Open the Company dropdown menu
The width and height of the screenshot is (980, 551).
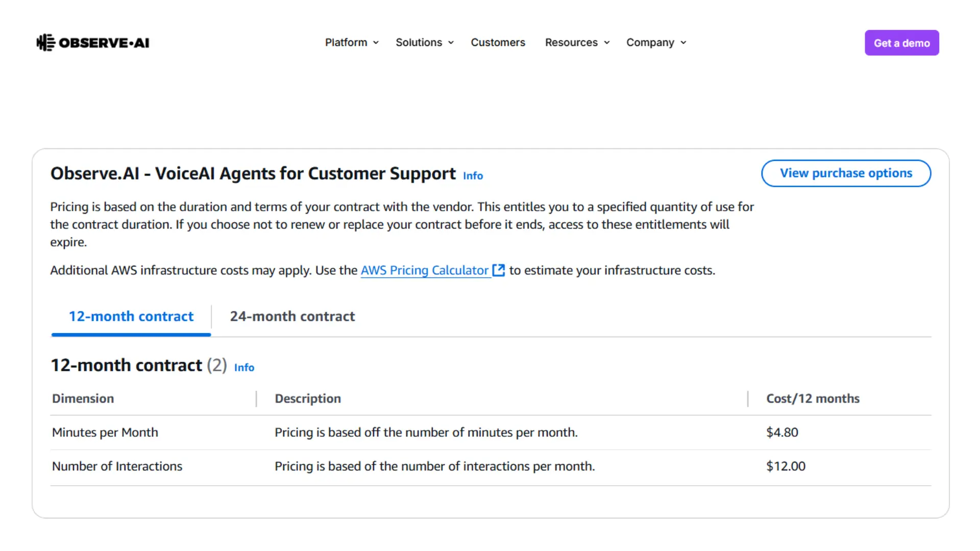[656, 42]
